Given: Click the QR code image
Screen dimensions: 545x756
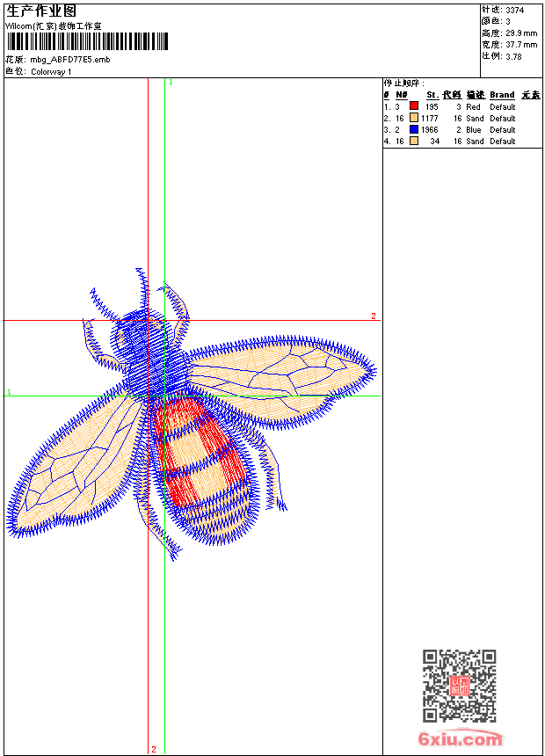Looking at the screenshot, I should (459, 686).
